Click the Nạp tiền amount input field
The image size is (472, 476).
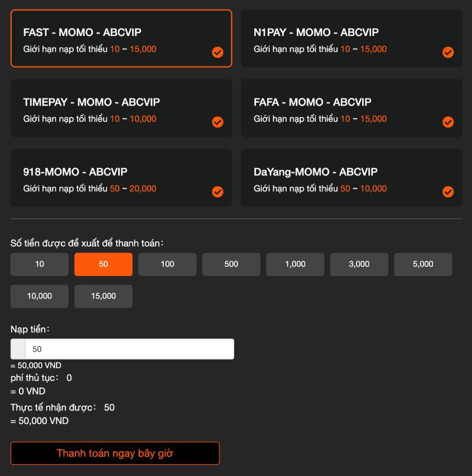pos(129,349)
